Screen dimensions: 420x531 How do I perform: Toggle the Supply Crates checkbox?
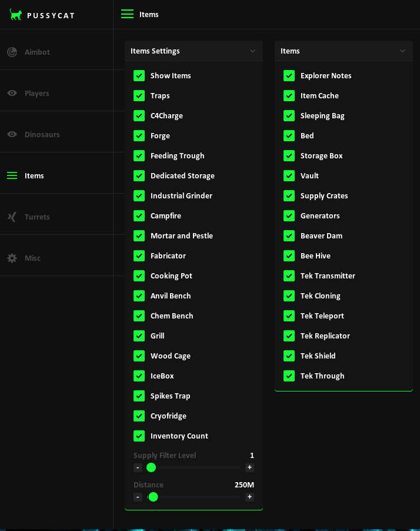[289, 195]
